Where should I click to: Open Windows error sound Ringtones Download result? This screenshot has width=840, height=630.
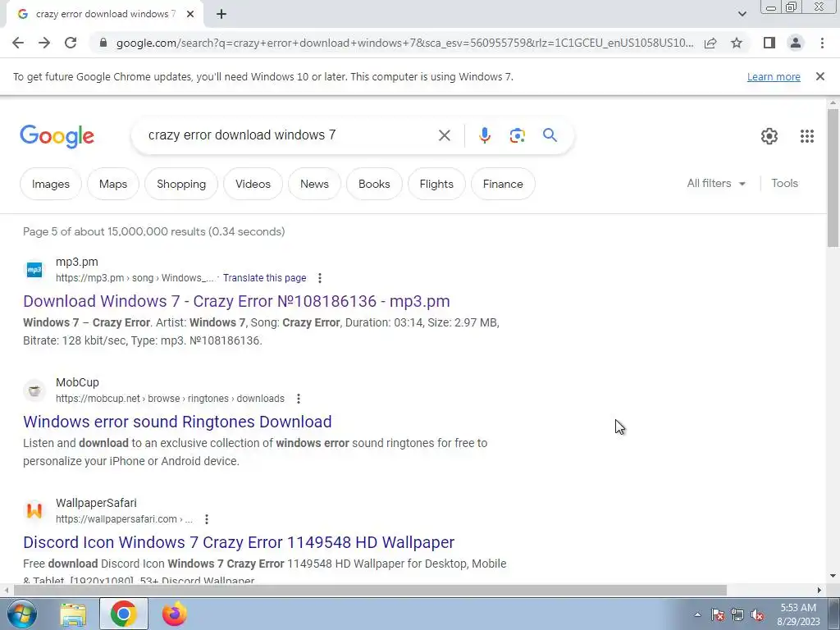177,422
